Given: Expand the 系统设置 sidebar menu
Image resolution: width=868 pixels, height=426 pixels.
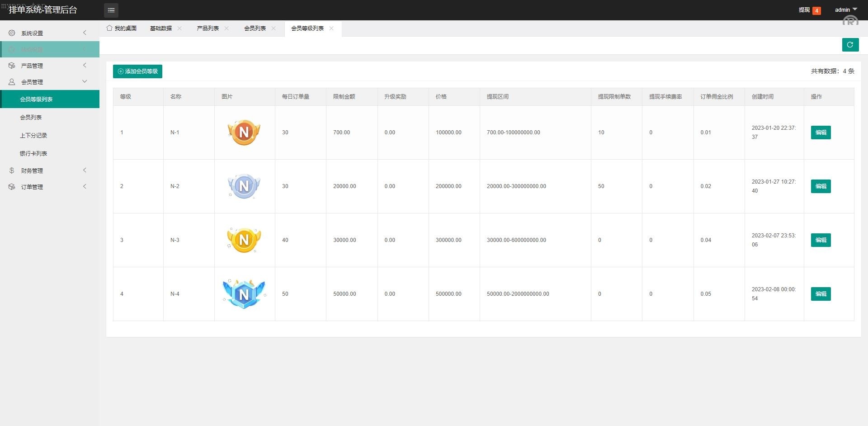Looking at the screenshot, I should click(x=50, y=33).
